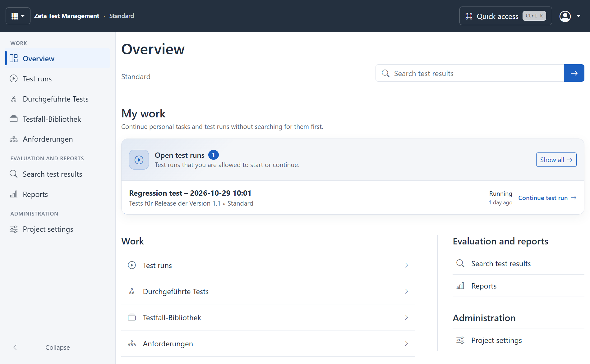Image resolution: width=590 pixels, height=364 pixels.
Task: Open Search test results under Evaluation and reports
Action: (x=518, y=263)
